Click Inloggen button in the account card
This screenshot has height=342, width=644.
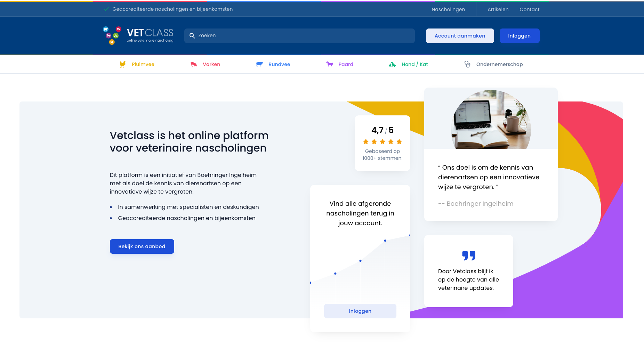360,311
